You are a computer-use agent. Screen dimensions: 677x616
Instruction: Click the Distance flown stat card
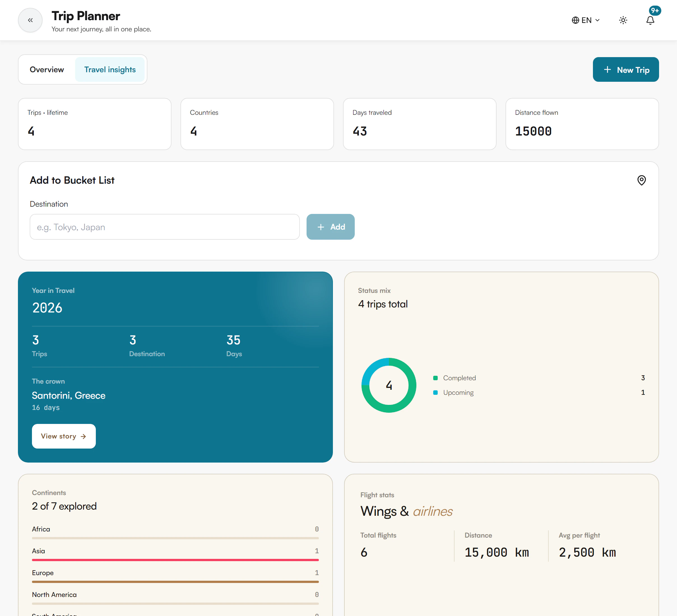582,124
